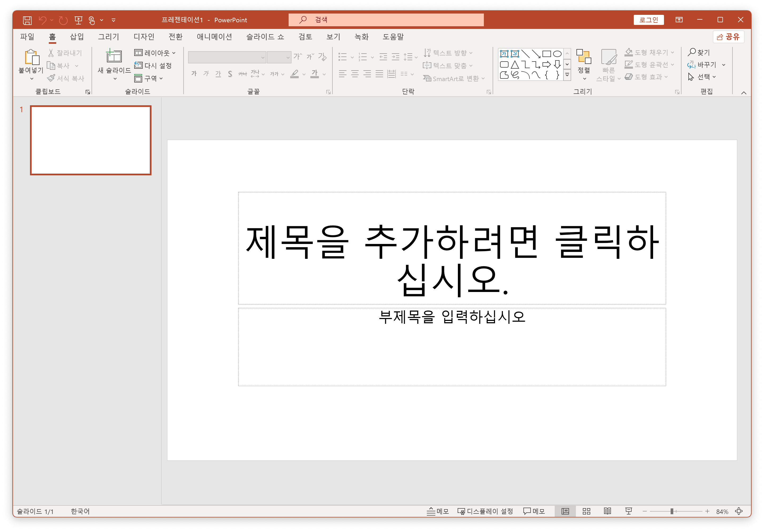Image resolution: width=764 pixels, height=532 pixels.
Task: Click the New Slide icon
Action: point(114,56)
